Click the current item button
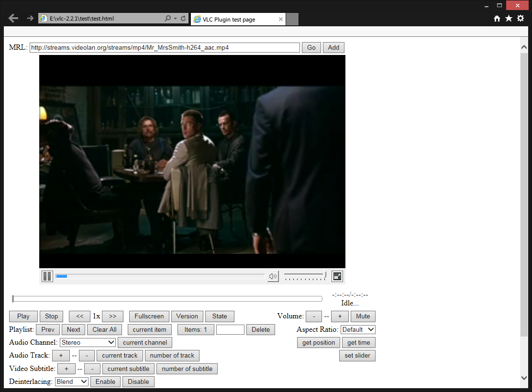532x392 pixels. click(150, 329)
